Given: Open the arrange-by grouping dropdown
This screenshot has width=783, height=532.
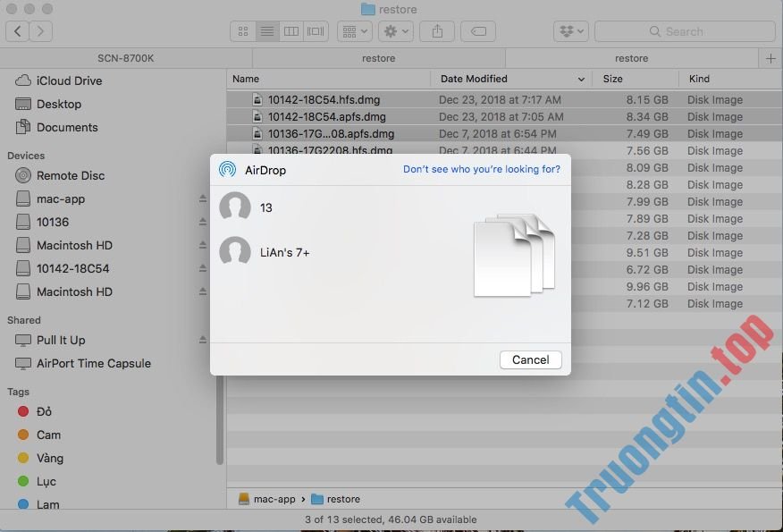Looking at the screenshot, I should coord(355,31).
